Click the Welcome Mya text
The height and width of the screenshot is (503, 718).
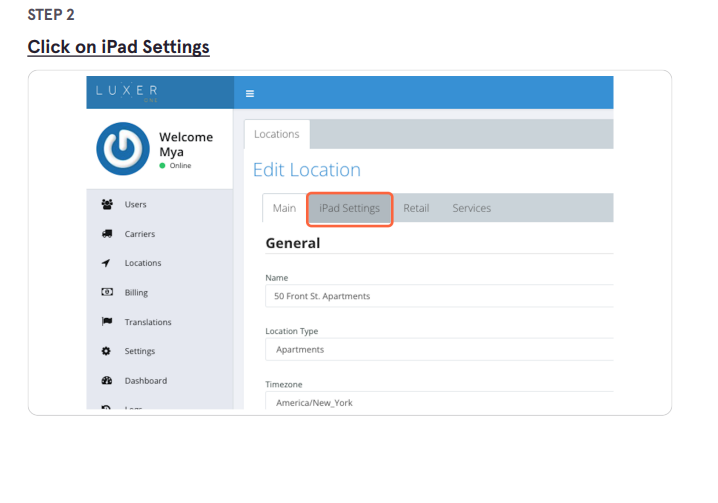click(186, 144)
